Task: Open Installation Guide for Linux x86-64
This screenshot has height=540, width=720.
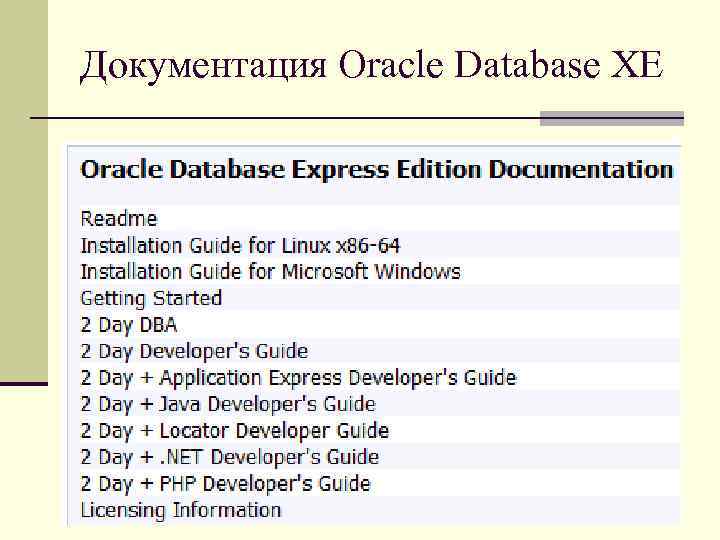Action: click(x=240, y=246)
